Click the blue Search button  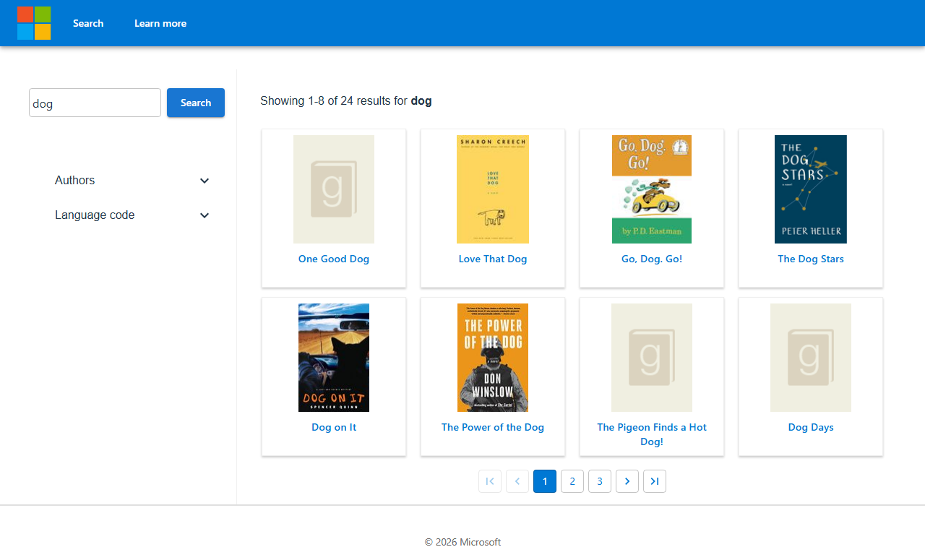coord(196,103)
